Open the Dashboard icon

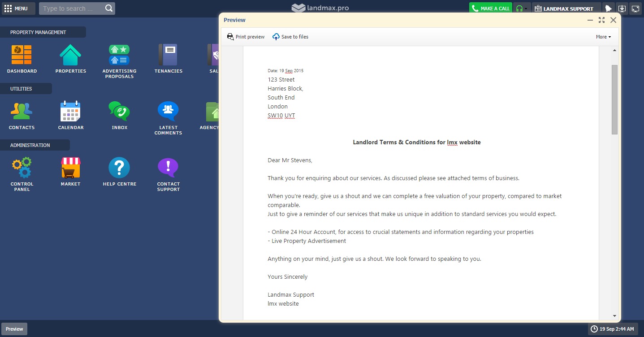tap(22, 55)
